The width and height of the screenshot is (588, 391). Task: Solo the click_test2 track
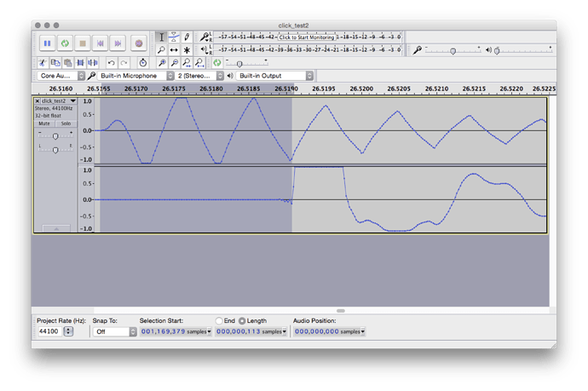tap(65, 124)
